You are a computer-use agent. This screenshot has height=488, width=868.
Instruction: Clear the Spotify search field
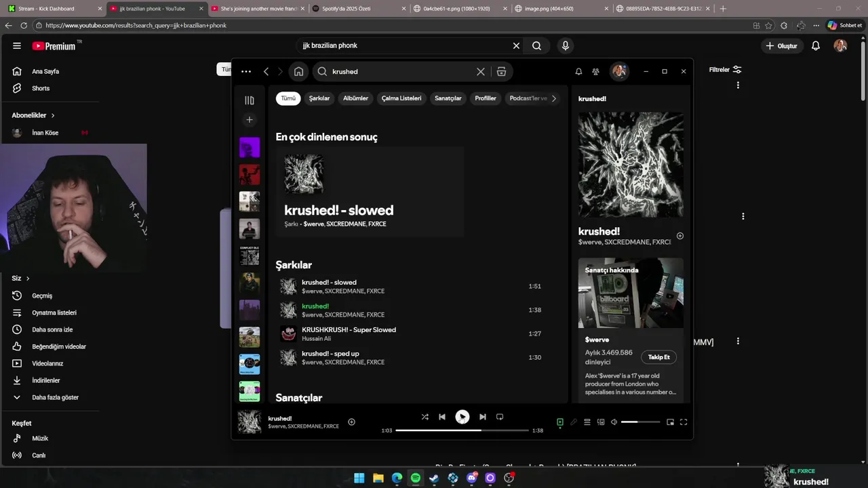point(481,71)
